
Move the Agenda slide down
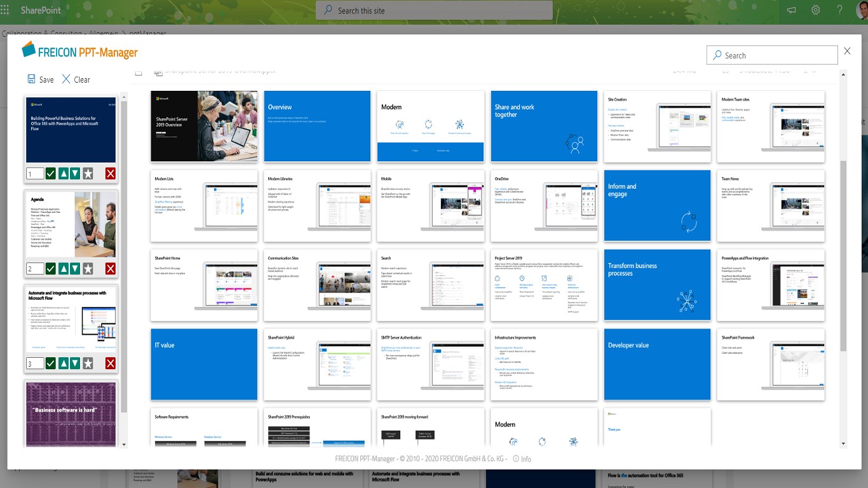[75, 269]
